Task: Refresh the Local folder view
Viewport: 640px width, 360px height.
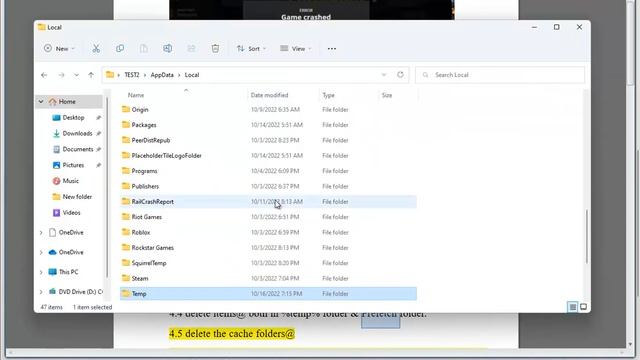Action: (400, 75)
